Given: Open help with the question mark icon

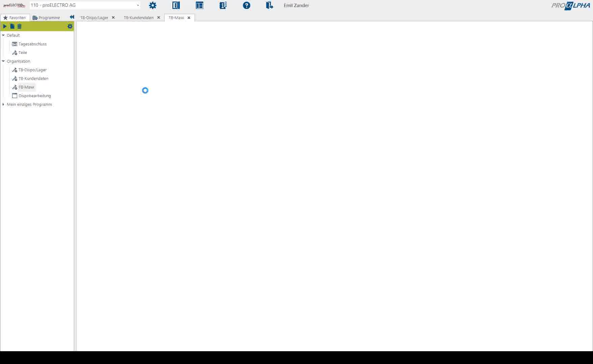Looking at the screenshot, I should (x=247, y=5).
